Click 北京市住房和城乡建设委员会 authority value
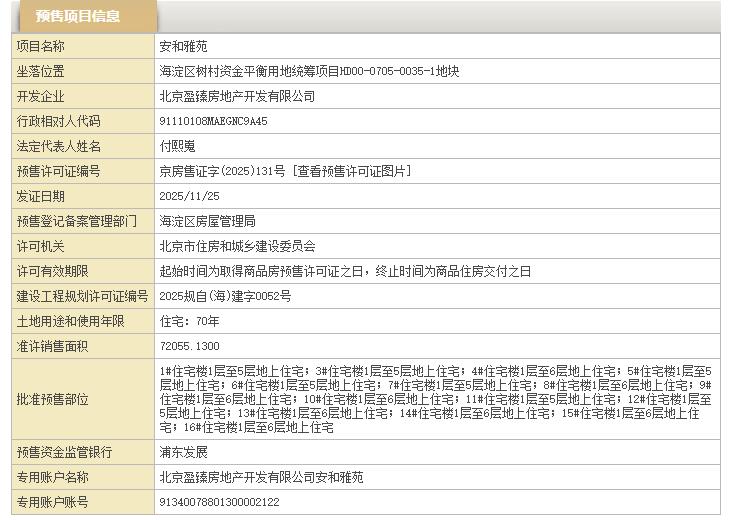Screen dimensions: 731x520 click(237, 246)
